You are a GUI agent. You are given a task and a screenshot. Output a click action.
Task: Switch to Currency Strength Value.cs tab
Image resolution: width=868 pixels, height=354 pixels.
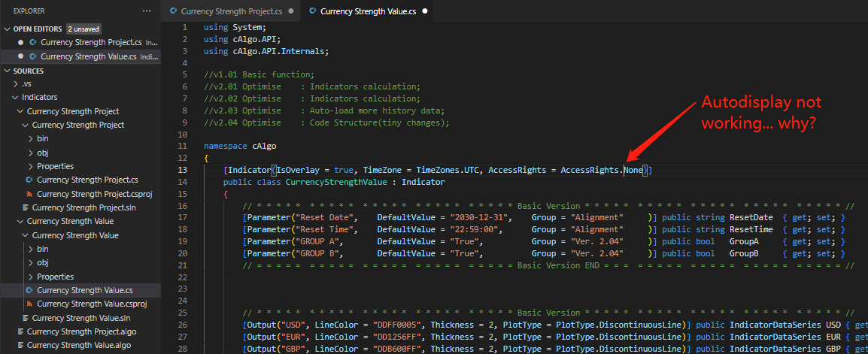(369, 11)
